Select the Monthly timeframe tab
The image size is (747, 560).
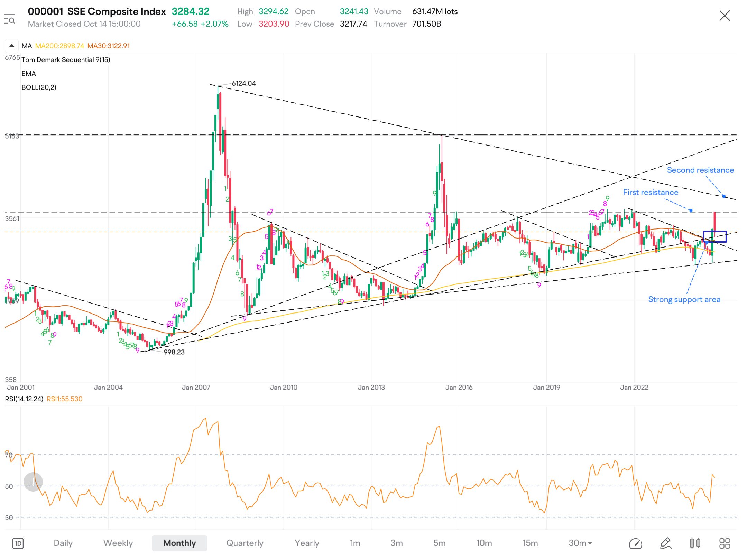click(179, 543)
